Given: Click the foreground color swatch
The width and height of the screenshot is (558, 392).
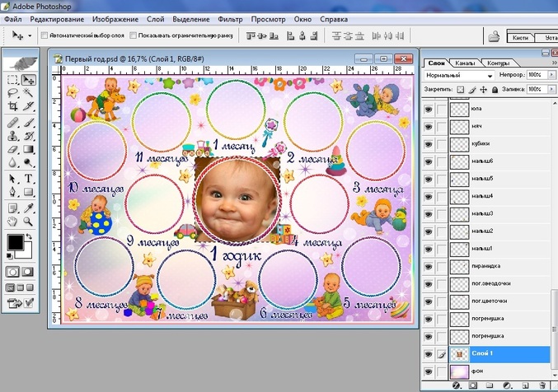Looking at the screenshot, I should tap(15, 242).
